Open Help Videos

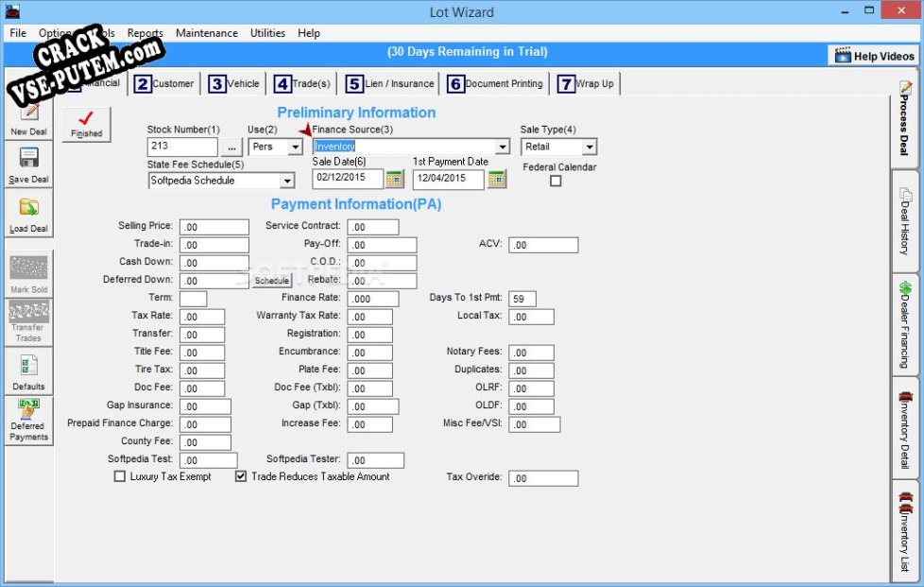point(874,56)
